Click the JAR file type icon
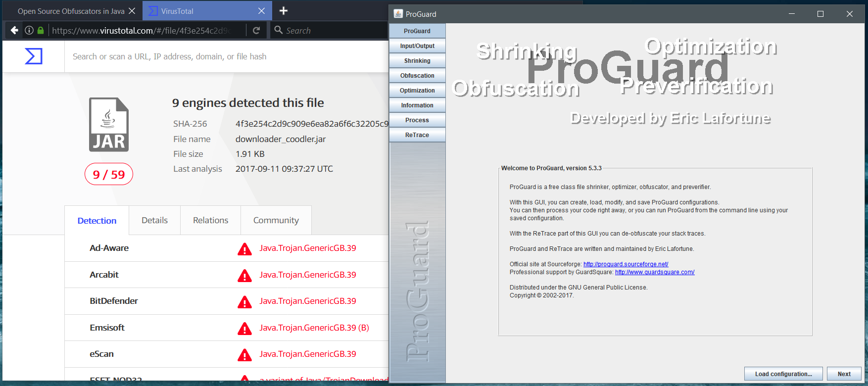The width and height of the screenshot is (868, 386). pos(109,125)
